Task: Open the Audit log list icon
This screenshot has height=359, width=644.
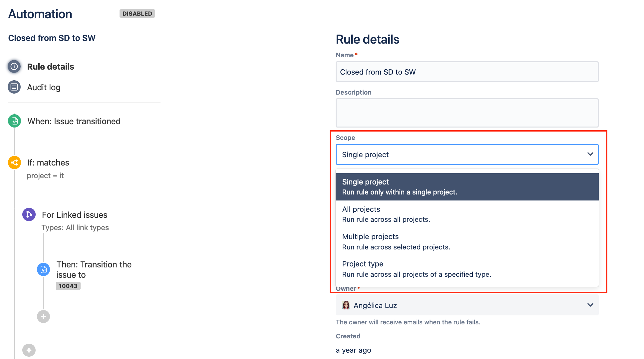Action: click(14, 87)
